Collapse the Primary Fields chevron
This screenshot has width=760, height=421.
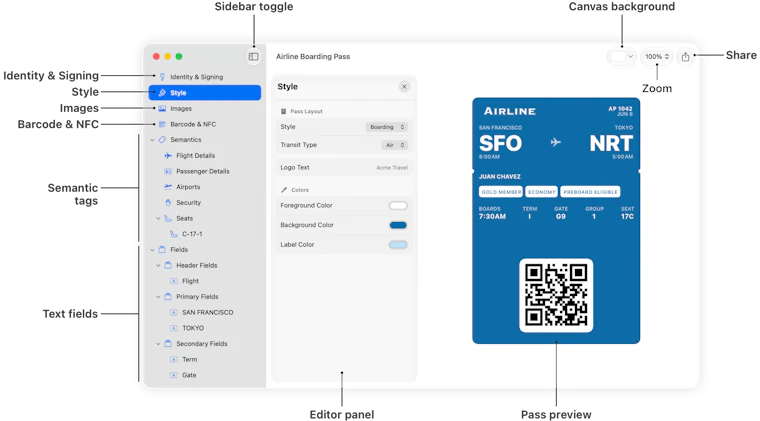tap(158, 296)
